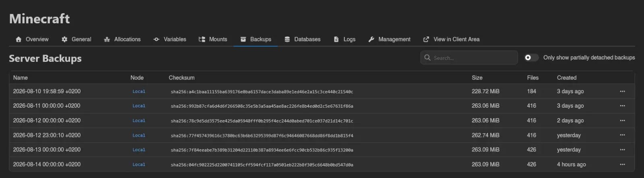644x178 pixels.
Task: Select backup name 2026-08-13 00:00:00 +0200
Action: [x=47, y=149]
